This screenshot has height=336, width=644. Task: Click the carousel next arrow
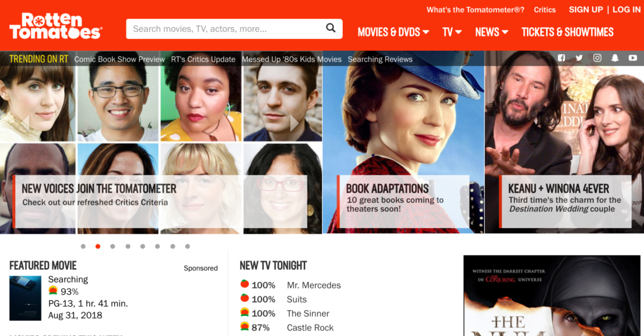click(294, 123)
